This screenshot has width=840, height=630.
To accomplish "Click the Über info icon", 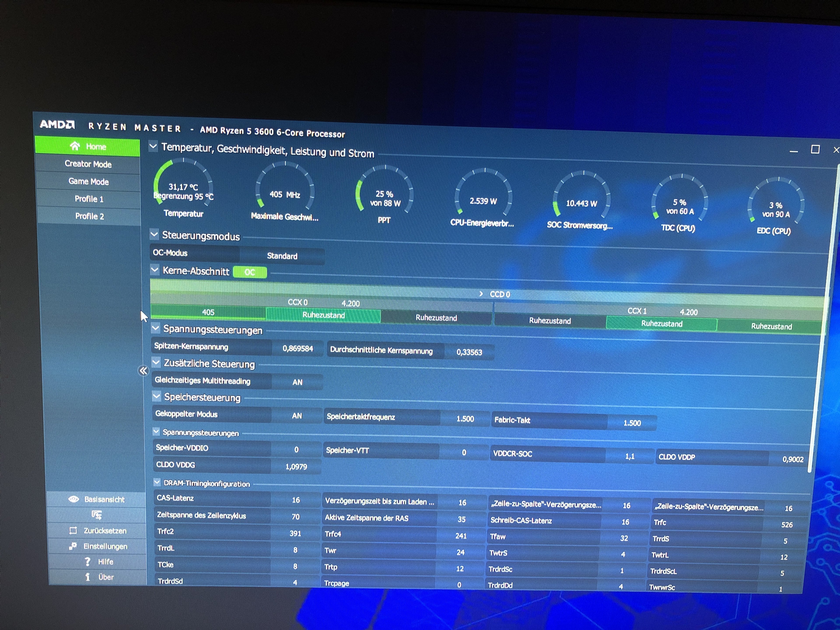I will click(x=88, y=577).
